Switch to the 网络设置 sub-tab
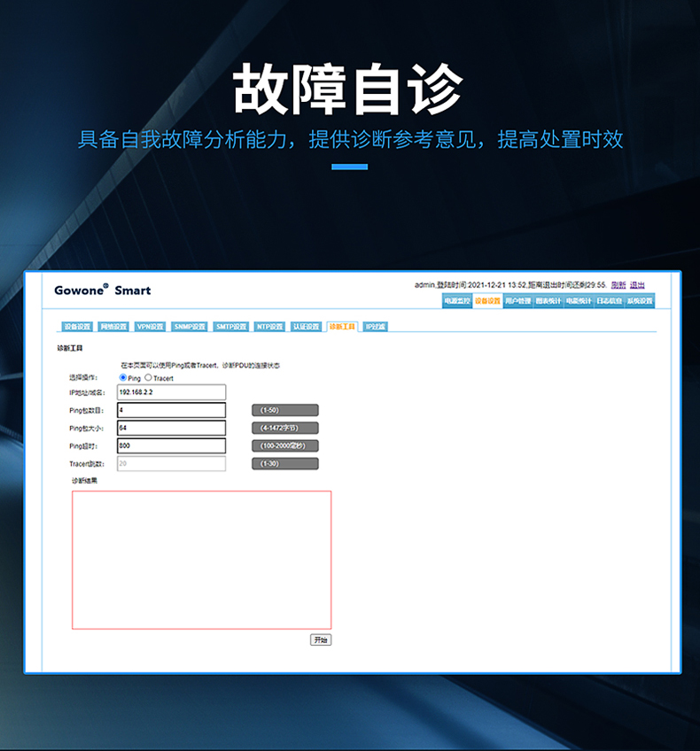 (113, 327)
